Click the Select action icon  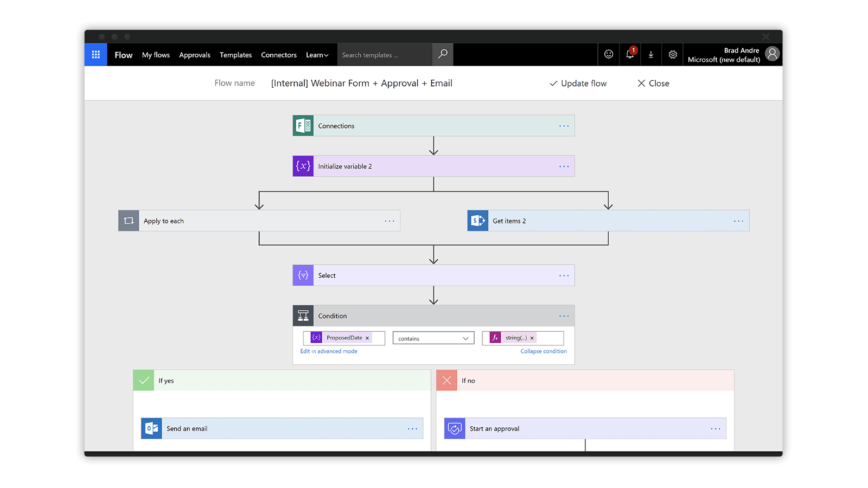303,275
